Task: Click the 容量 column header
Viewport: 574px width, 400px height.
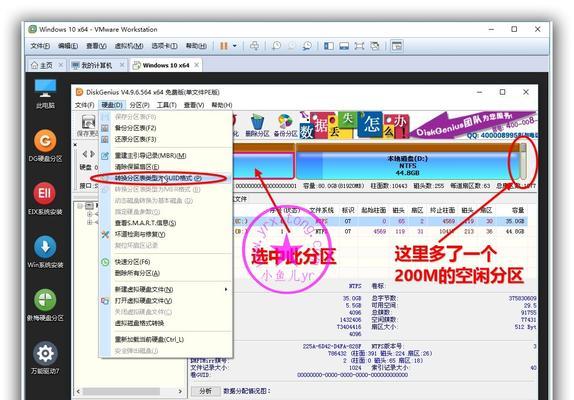Action: coord(518,210)
